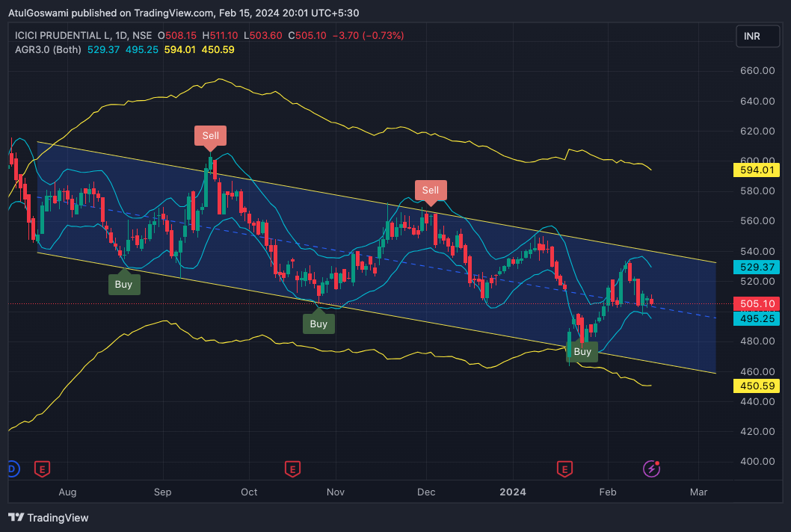Image resolution: width=791 pixels, height=532 pixels.
Task: Click the Oct label on time axis
Action: click(x=249, y=492)
